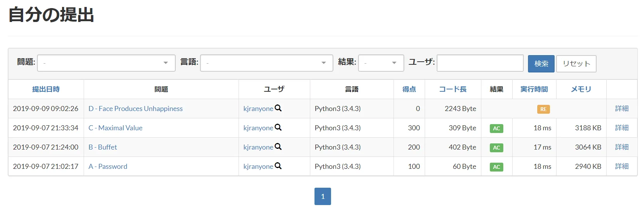Sort by 実行時間 column header
644x212 pixels.
[x=534, y=89]
